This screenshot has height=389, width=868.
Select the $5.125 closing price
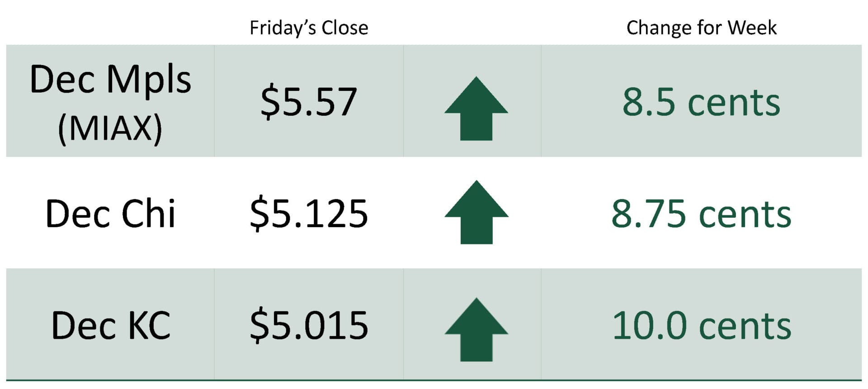(x=309, y=214)
